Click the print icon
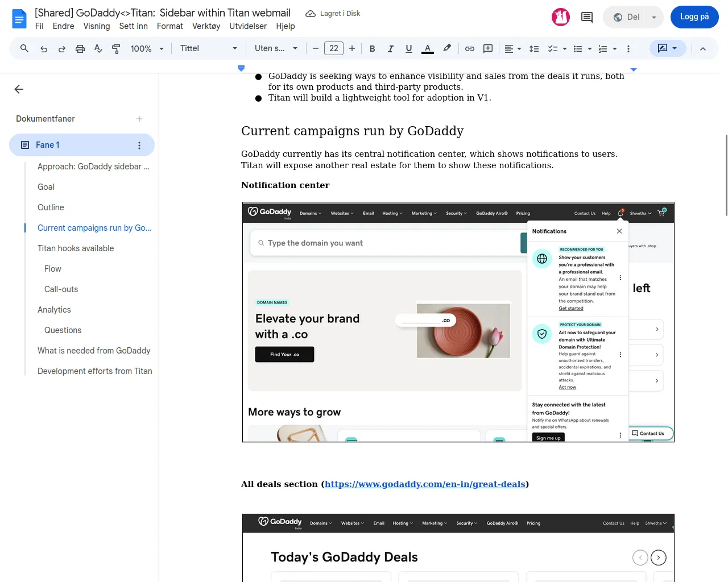 [x=80, y=49]
